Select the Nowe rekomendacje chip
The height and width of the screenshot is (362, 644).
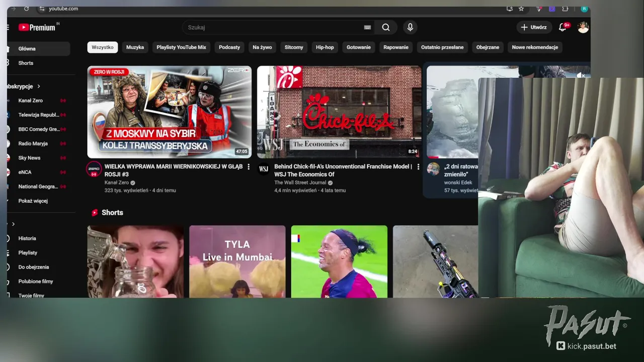pyautogui.click(x=535, y=47)
